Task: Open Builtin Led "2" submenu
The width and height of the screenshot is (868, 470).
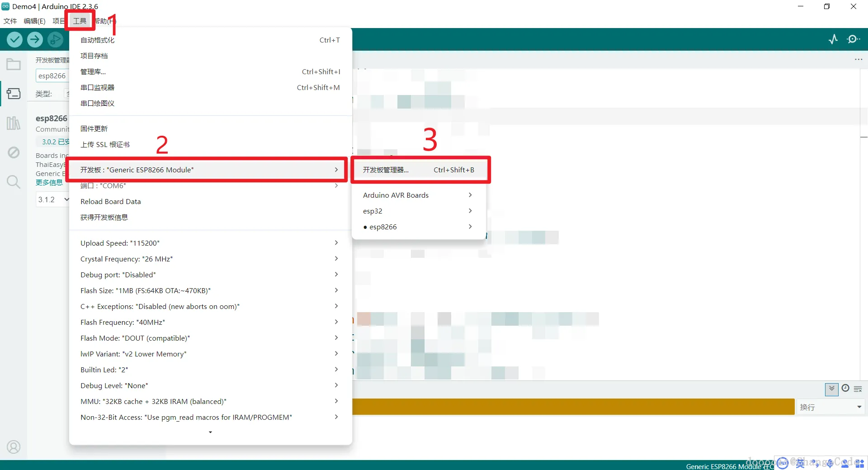Action: pos(211,370)
